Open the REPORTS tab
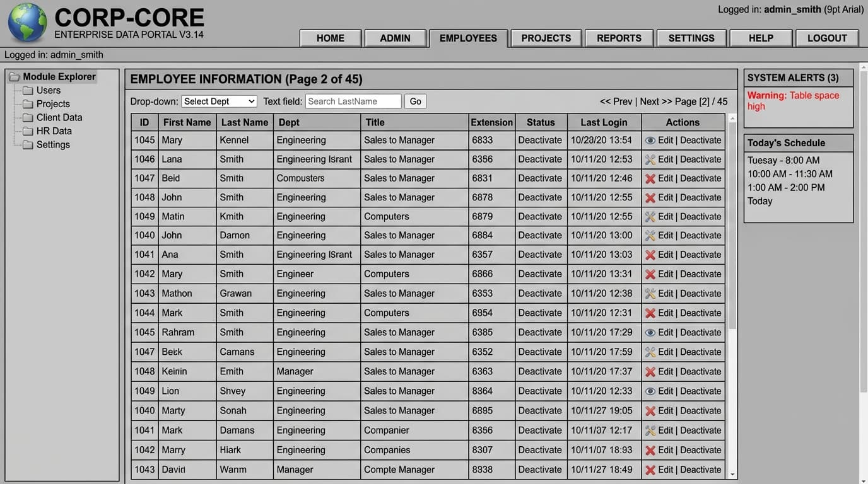This screenshot has width=868, height=484. click(x=619, y=38)
